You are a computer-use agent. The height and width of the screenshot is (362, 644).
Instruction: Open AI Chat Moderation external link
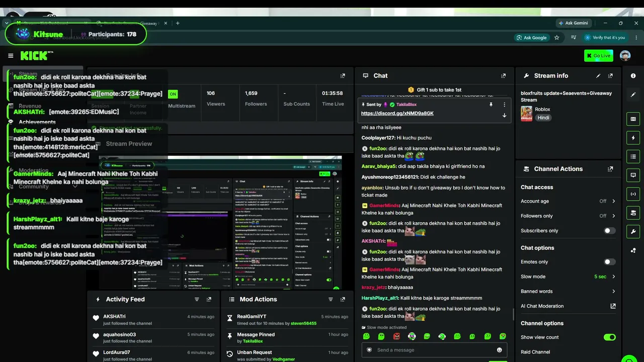pos(613,306)
